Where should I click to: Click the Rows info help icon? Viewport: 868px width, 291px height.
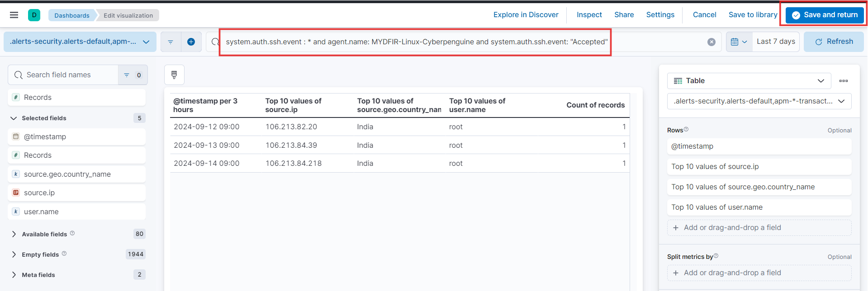pyautogui.click(x=686, y=130)
